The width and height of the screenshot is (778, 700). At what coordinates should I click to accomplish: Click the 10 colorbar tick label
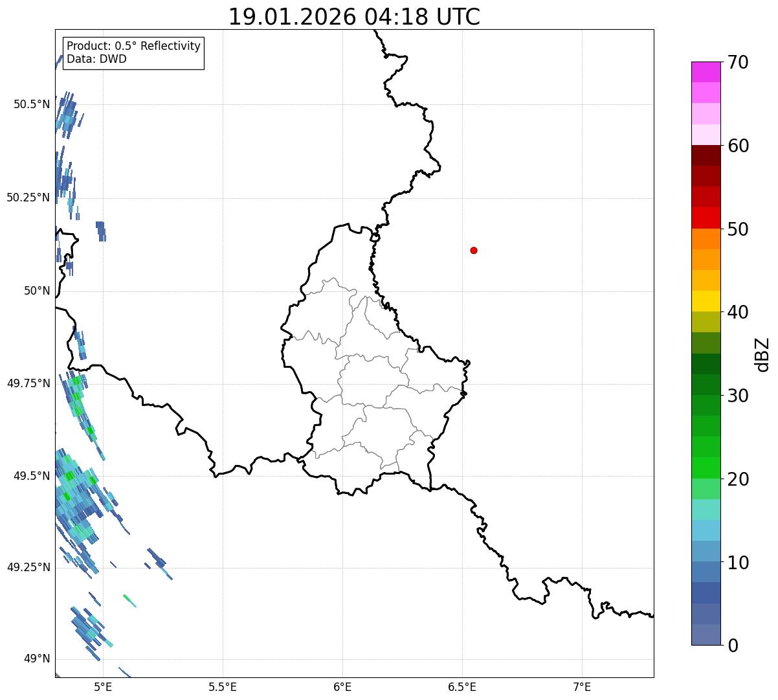(x=737, y=563)
